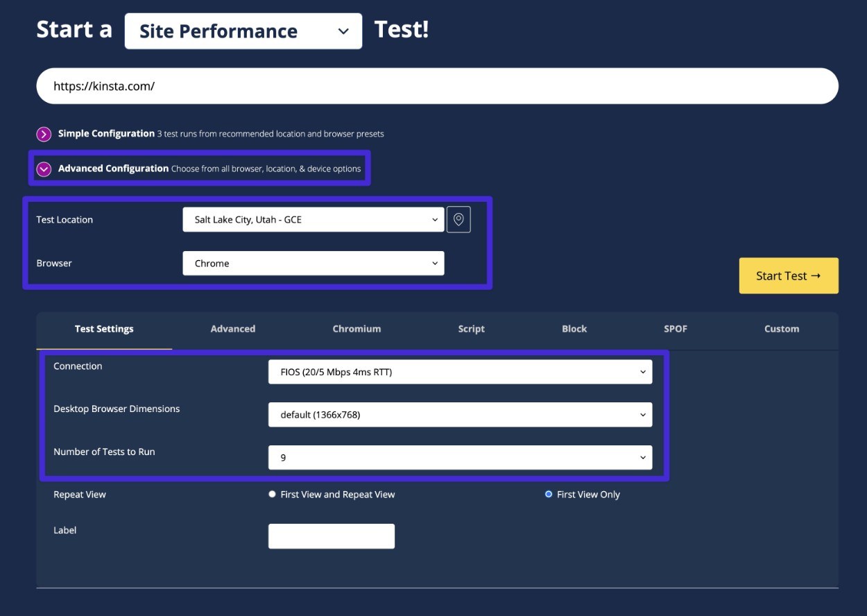This screenshot has width=867, height=616.
Task: Open the Browser dropdown showing Chrome
Action: [x=312, y=263]
